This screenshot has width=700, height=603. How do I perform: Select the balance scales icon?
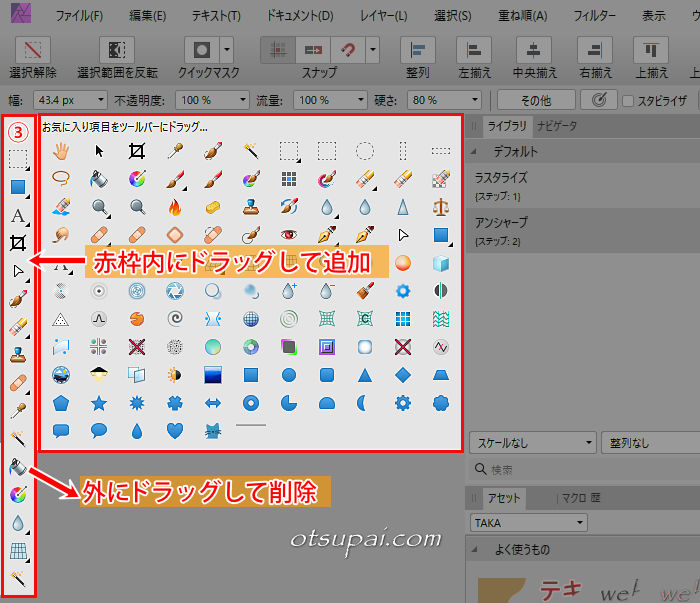pos(440,207)
